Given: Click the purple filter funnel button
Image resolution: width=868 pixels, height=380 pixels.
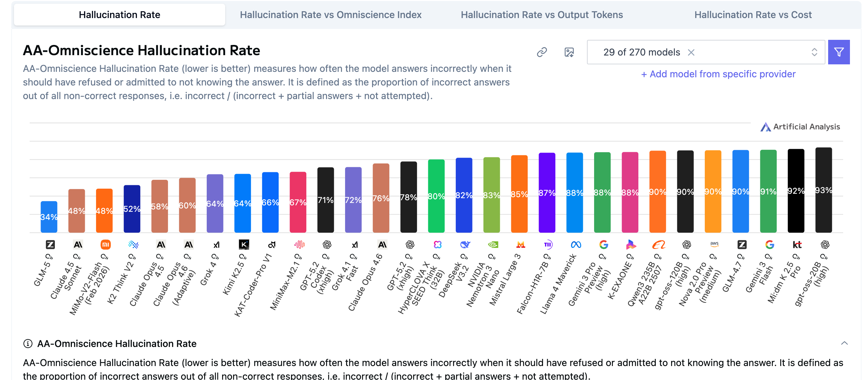Looking at the screenshot, I should tap(839, 52).
